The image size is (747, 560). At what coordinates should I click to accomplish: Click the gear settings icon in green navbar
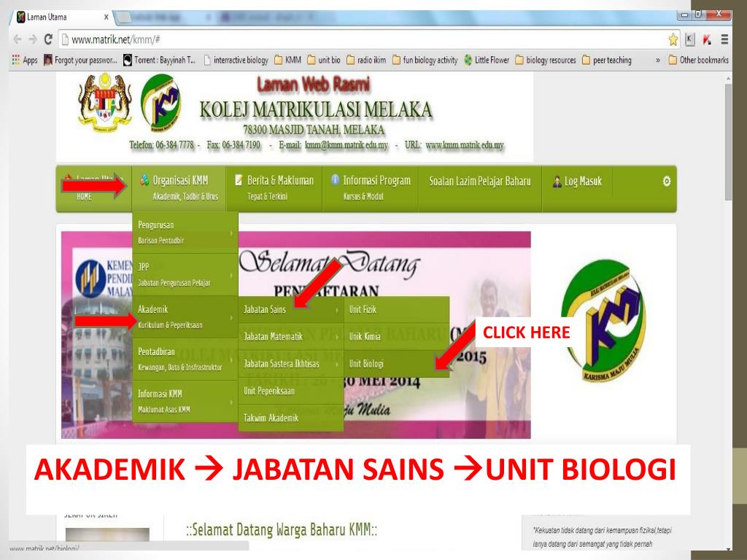(667, 181)
